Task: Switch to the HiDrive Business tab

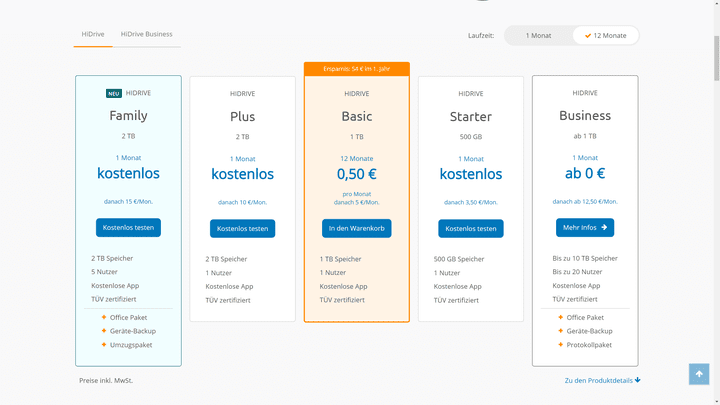Action: pyautogui.click(x=147, y=34)
